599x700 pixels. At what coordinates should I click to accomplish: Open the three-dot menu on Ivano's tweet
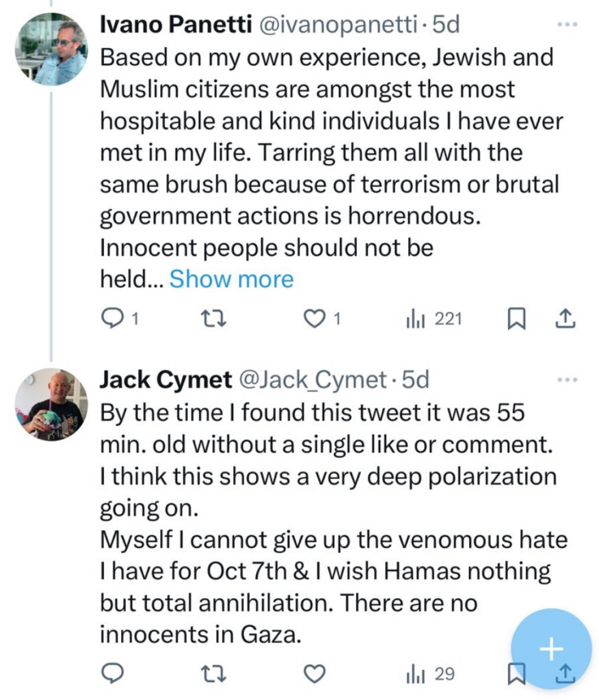click(x=566, y=23)
